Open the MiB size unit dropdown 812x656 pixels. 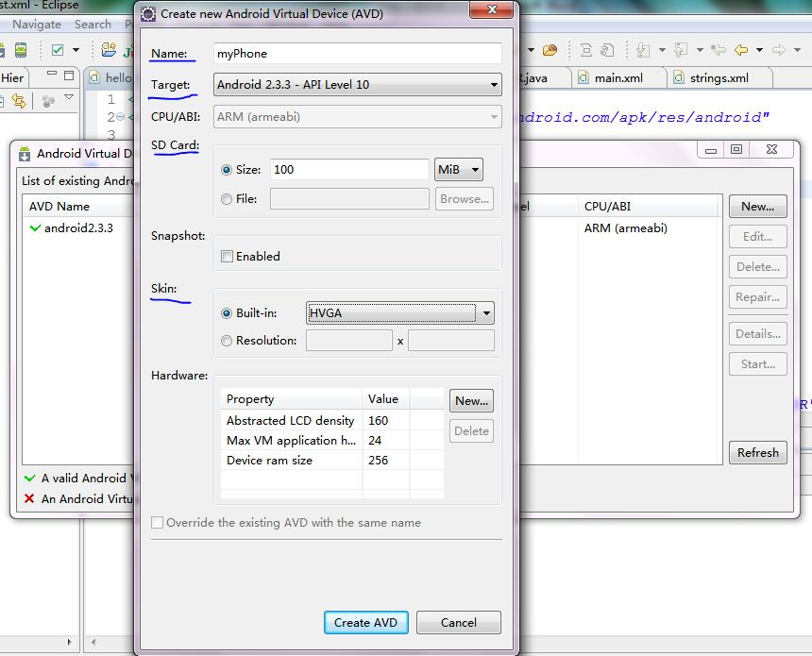(x=458, y=169)
